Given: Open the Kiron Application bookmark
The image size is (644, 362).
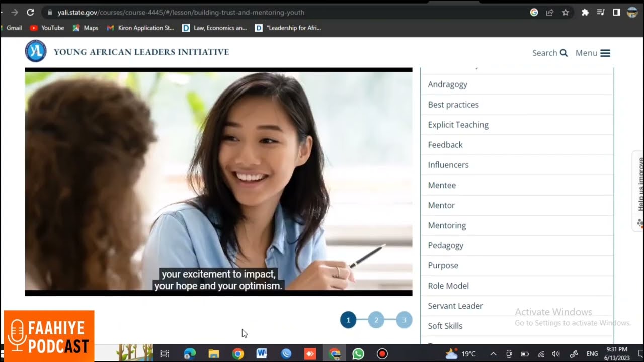Looking at the screenshot, I should point(140,28).
